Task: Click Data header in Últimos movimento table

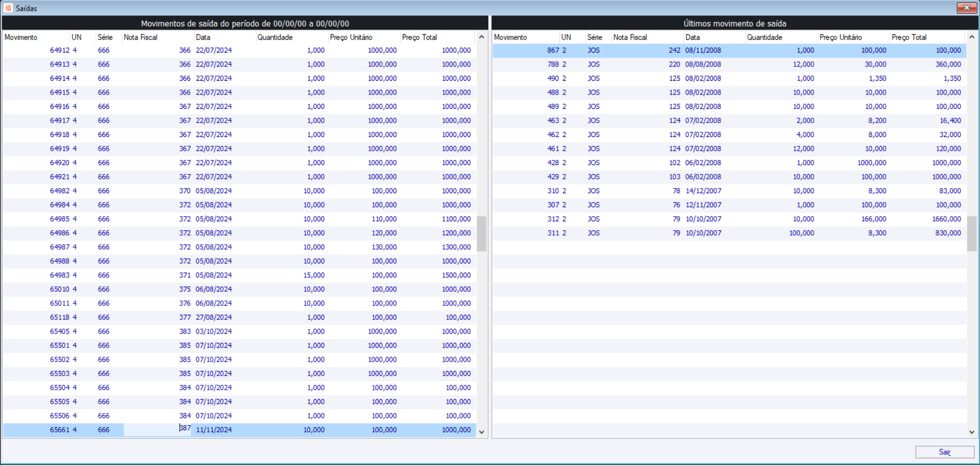Action: 715,37
